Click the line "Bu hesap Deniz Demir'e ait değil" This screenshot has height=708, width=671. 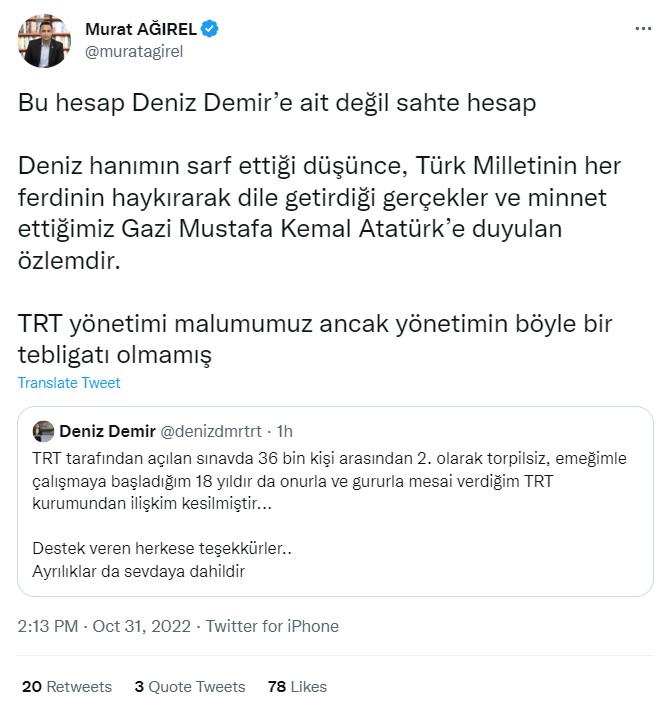(x=277, y=104)
